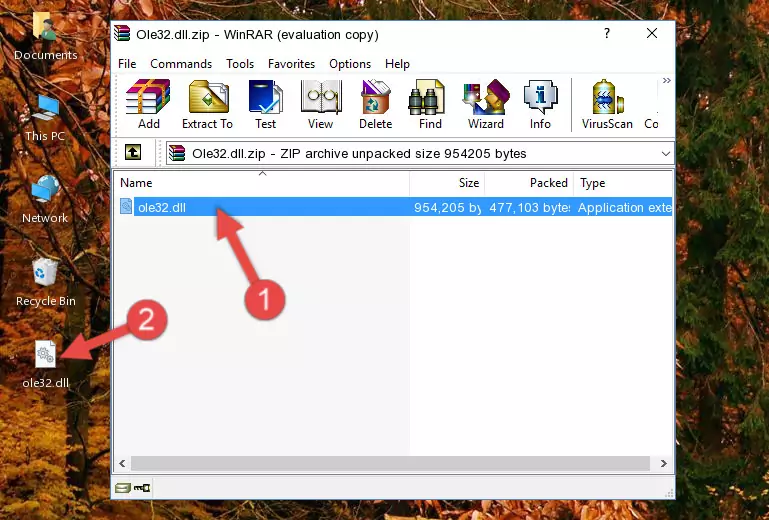The height and width of the screenshot is (520, 769).
Task: Click the 954,205 size value
Action: (447, 208)
